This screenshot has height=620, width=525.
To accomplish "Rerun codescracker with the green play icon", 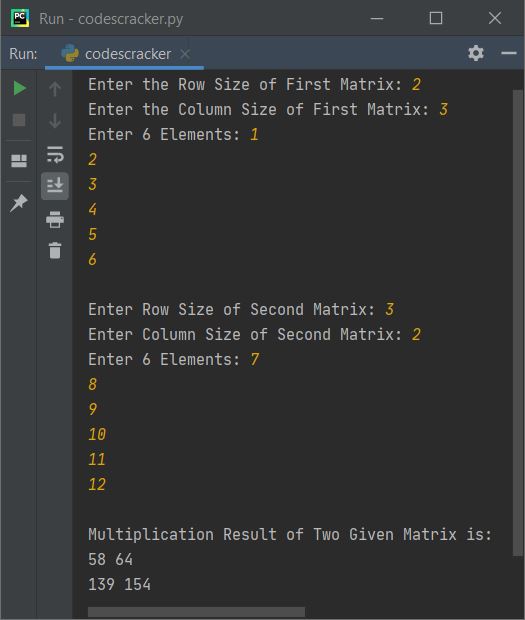I will (19, 88).
